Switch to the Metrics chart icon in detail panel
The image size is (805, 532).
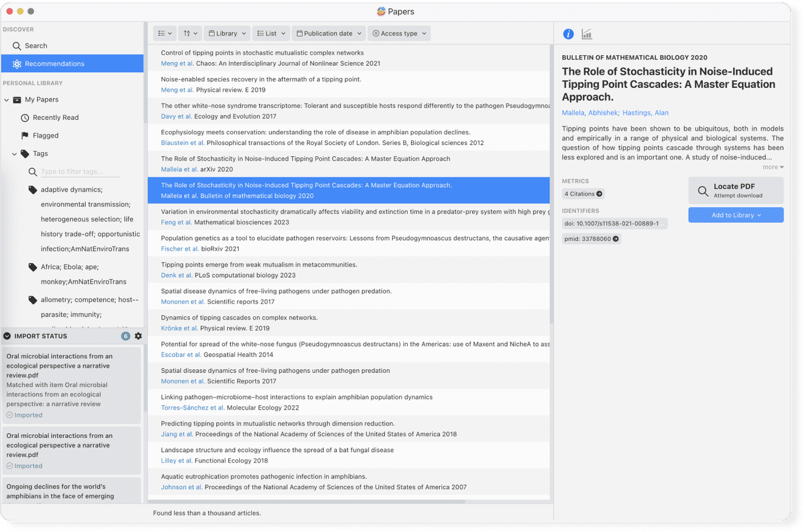coord(587,34)
